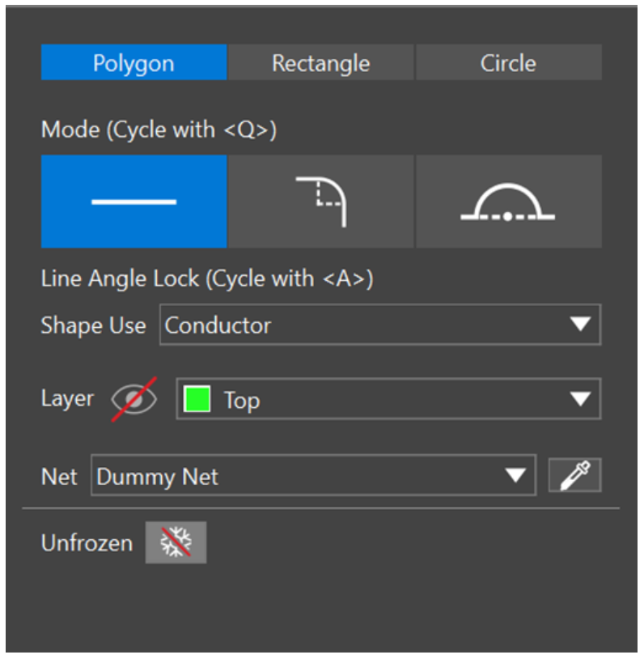Image resolution: width=644 pixels, height=659 pixels.
Task: Click the Mode cycle label text
Action: click(x=159, y=130)
